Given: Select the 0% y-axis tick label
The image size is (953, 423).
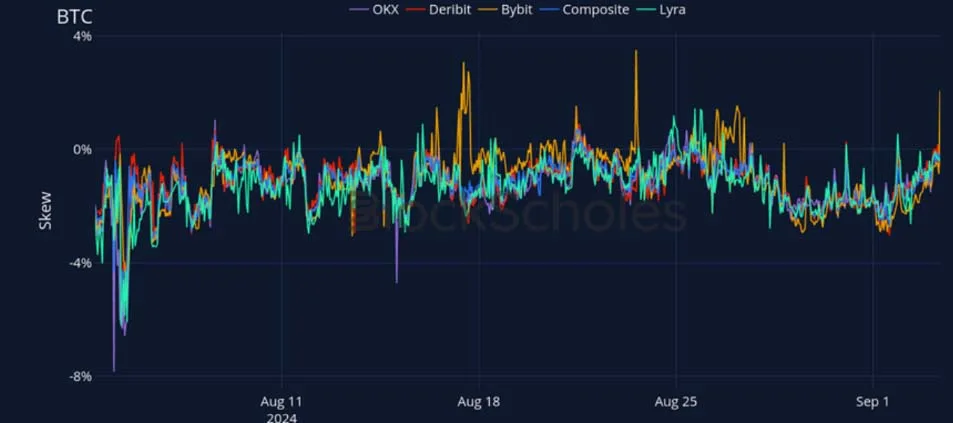Looking at the screenshot, I should tap(83, 150).
